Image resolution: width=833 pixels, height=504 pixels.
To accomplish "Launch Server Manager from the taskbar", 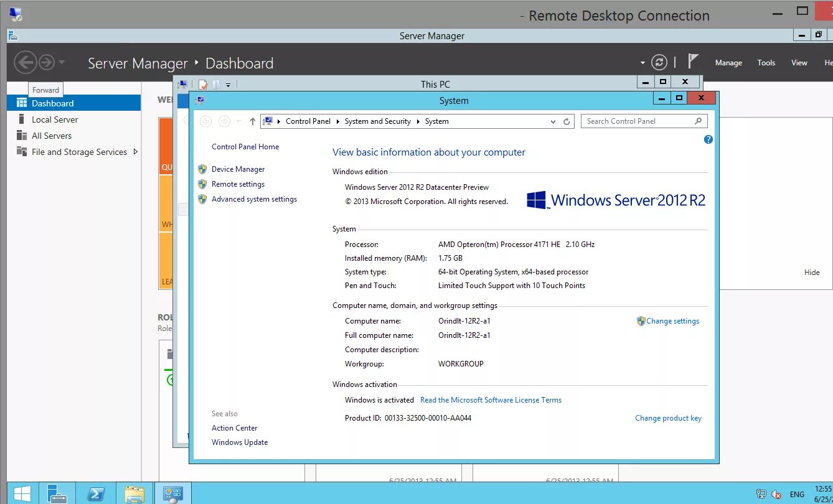I will [x=57, y=493].
